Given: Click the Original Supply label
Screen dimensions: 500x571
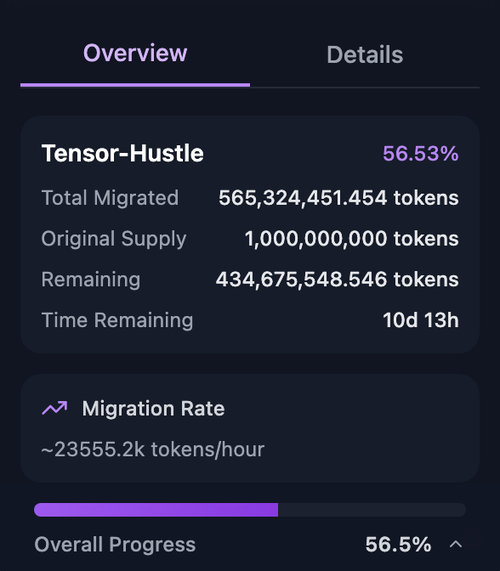Looking at the screenshot, I should point(114,239).
